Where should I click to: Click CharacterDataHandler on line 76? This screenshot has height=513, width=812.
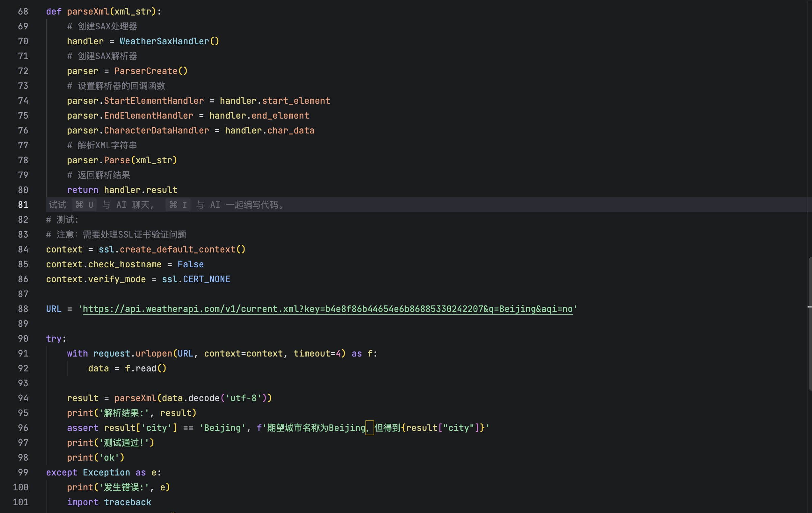click(156, 130)
